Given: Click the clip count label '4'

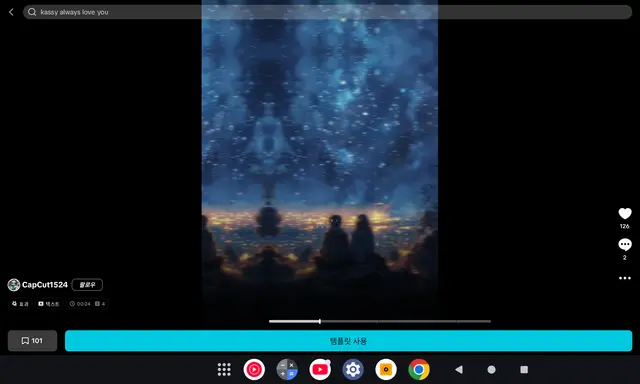Looking at the screenshot, I should pos(100,304).
